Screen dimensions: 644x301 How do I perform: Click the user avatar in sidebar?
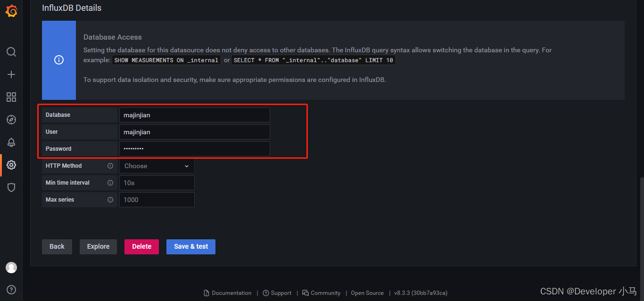coord(11,268)
